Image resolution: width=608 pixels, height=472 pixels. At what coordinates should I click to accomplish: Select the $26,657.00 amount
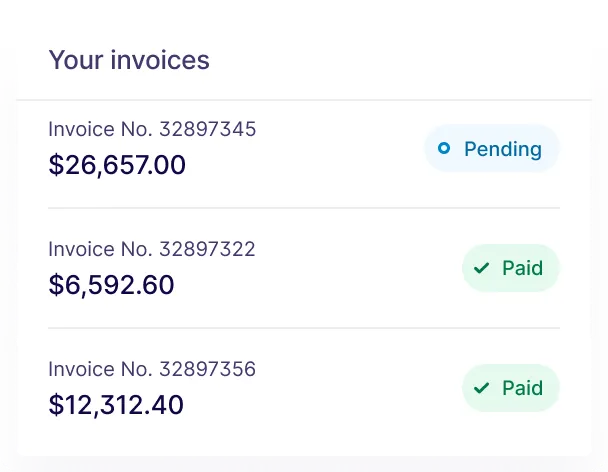pos(117,165)
